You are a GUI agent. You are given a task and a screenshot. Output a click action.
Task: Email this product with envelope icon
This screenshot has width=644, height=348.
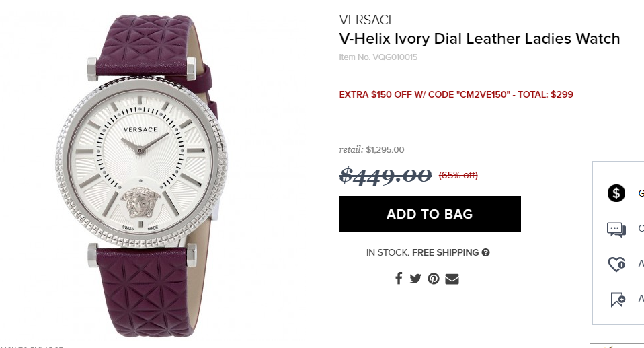point(452,279)
